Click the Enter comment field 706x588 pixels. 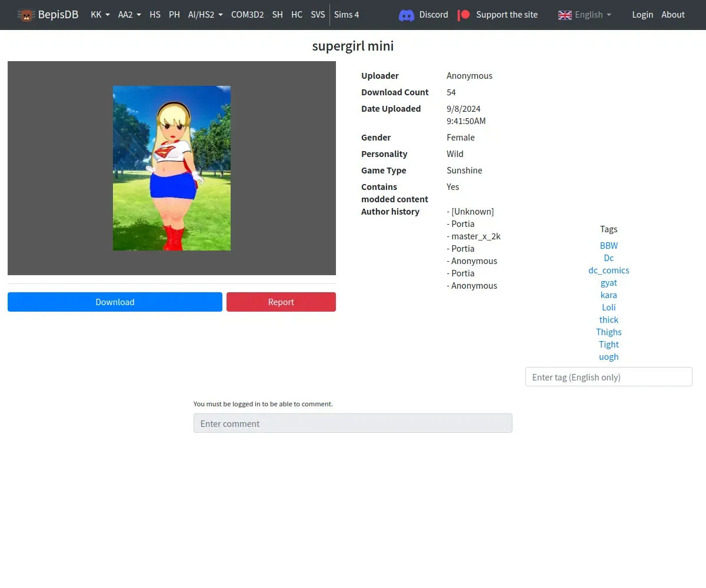click(x=353, y=423)
